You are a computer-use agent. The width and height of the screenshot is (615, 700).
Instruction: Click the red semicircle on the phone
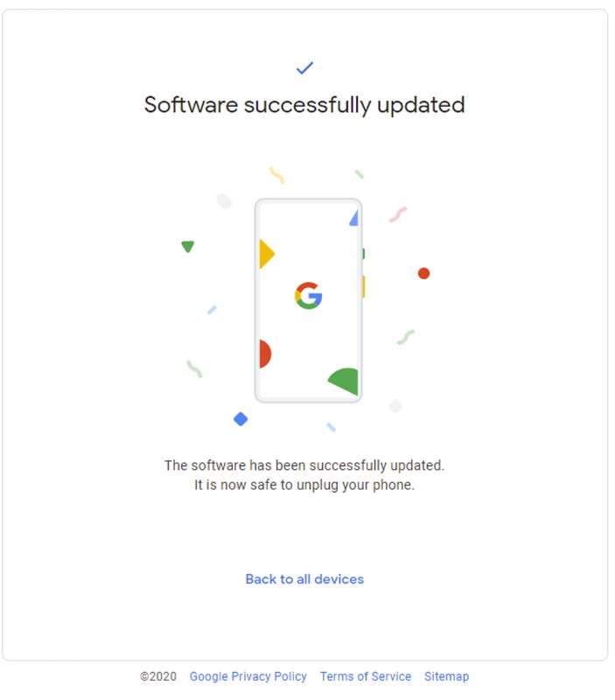click(x=264, y=353)
